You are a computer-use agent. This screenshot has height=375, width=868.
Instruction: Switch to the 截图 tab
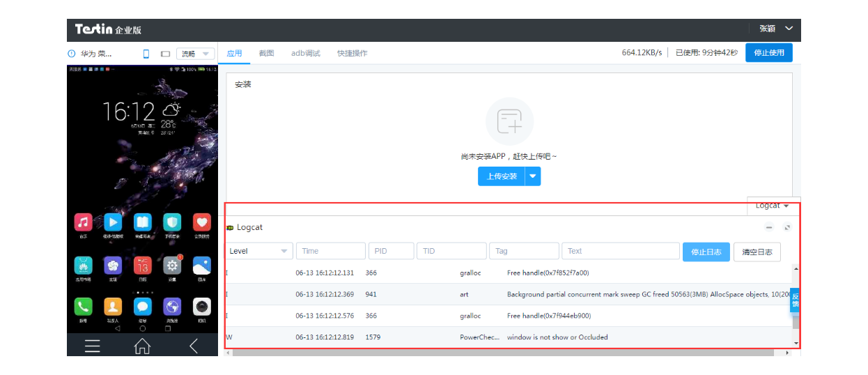tap(266, 54)
